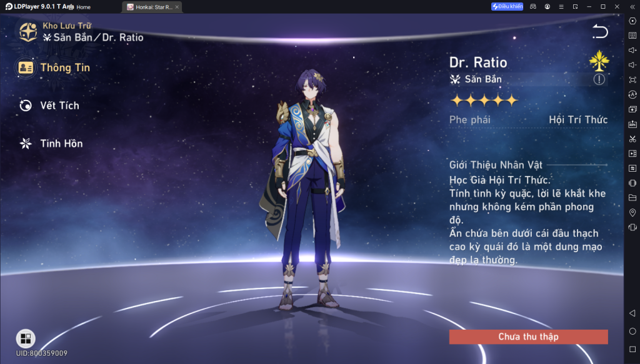Click the mini window mode icon
Image resolution: width=640 pixels, height=364 pixels.
tap(575, 6)
